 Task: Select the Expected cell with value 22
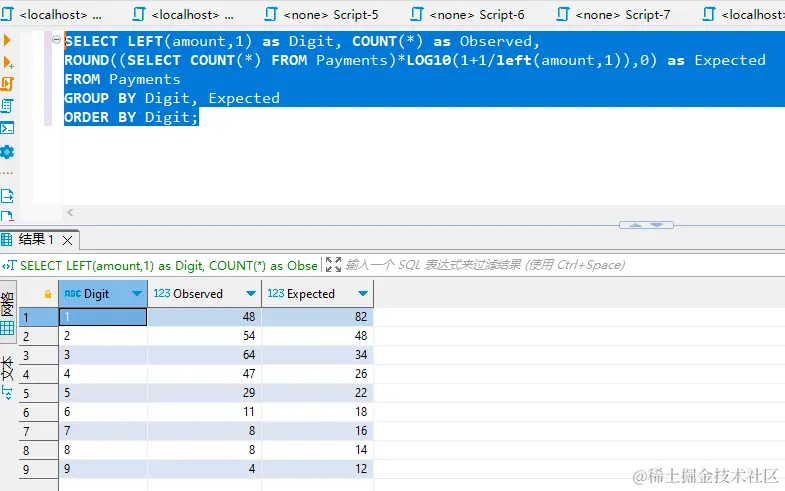[317, 393]
